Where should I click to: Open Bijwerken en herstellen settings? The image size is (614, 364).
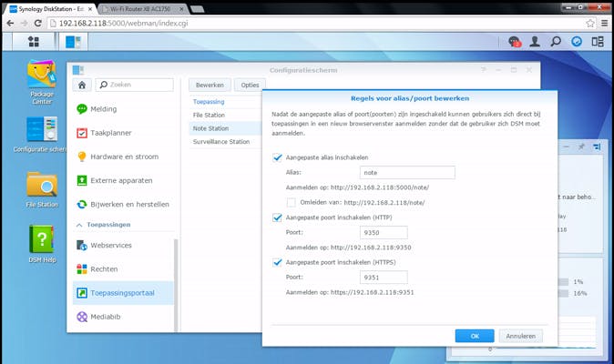pyautogui.click(x=123, y=205)
